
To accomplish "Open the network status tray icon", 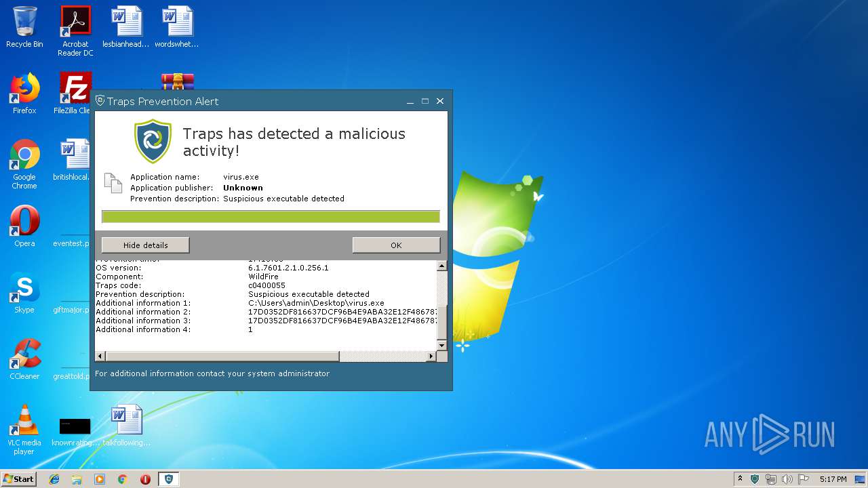I will tap(771, 479).
